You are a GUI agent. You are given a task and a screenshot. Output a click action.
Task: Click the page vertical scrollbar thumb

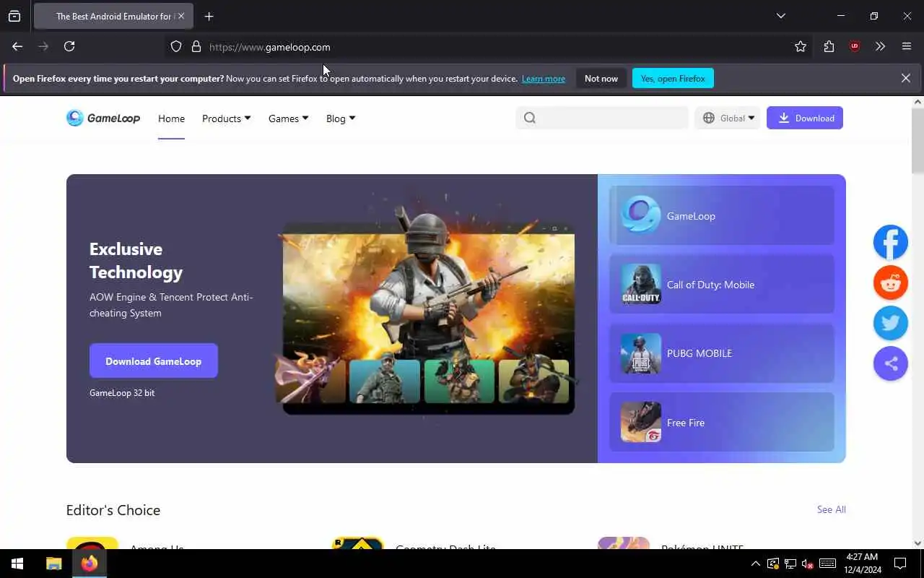(x=918, y=141)
